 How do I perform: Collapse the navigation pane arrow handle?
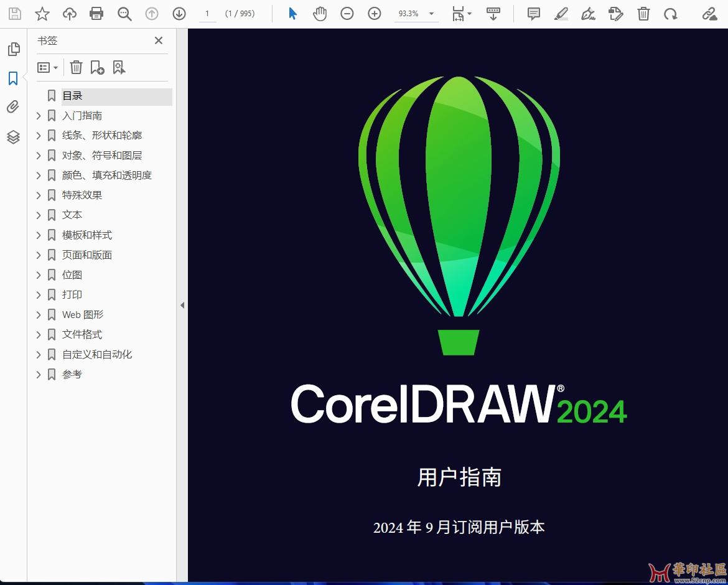(x=182, y=306)
